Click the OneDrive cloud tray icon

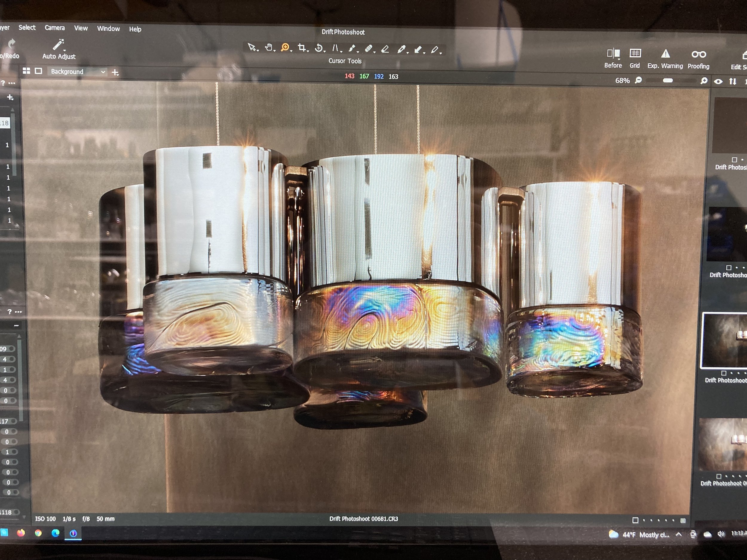(x=708, y=534)
